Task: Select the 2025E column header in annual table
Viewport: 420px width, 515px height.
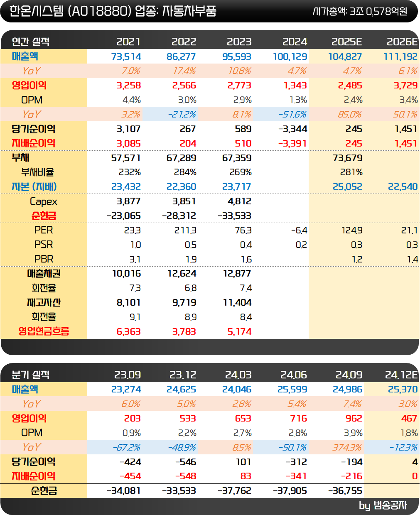Action: coord(346,42)
